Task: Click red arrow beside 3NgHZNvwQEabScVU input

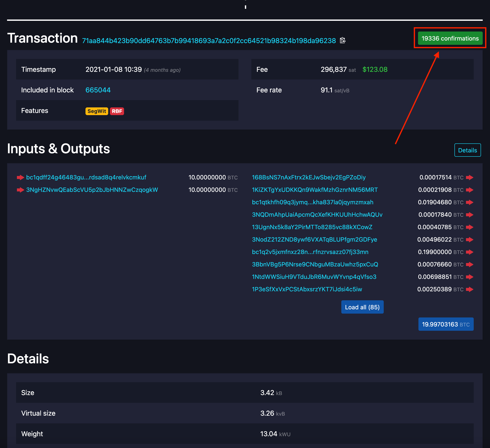Action: click(20, 190)
